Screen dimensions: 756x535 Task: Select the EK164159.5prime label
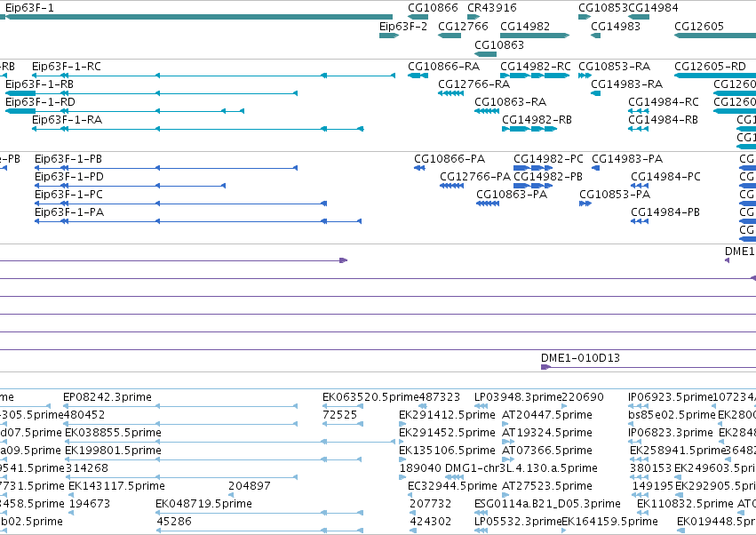[x=610, y=522]
